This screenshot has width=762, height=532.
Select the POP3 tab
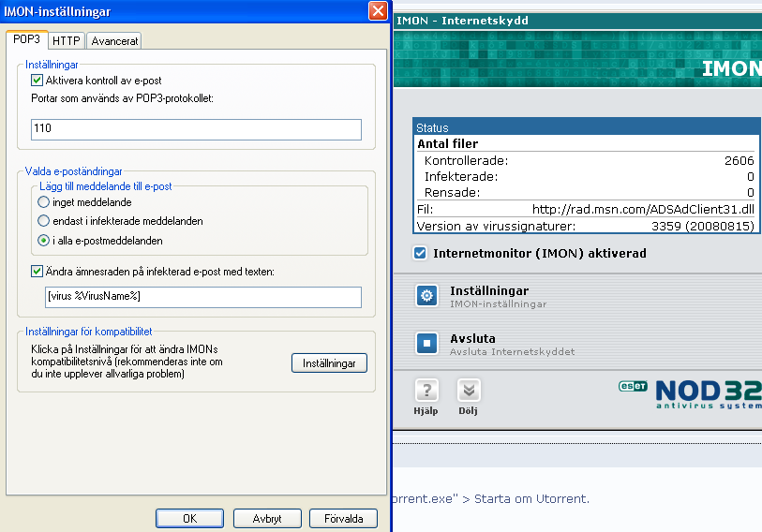[27, 39]
